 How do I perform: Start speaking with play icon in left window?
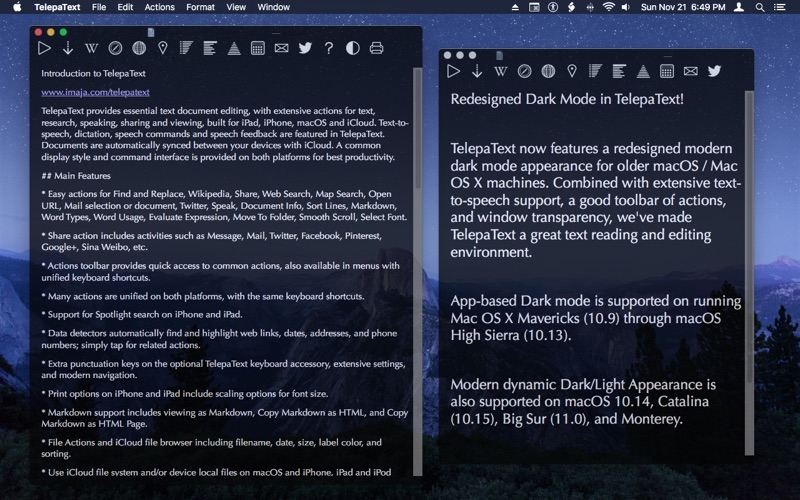pos(44,48)
